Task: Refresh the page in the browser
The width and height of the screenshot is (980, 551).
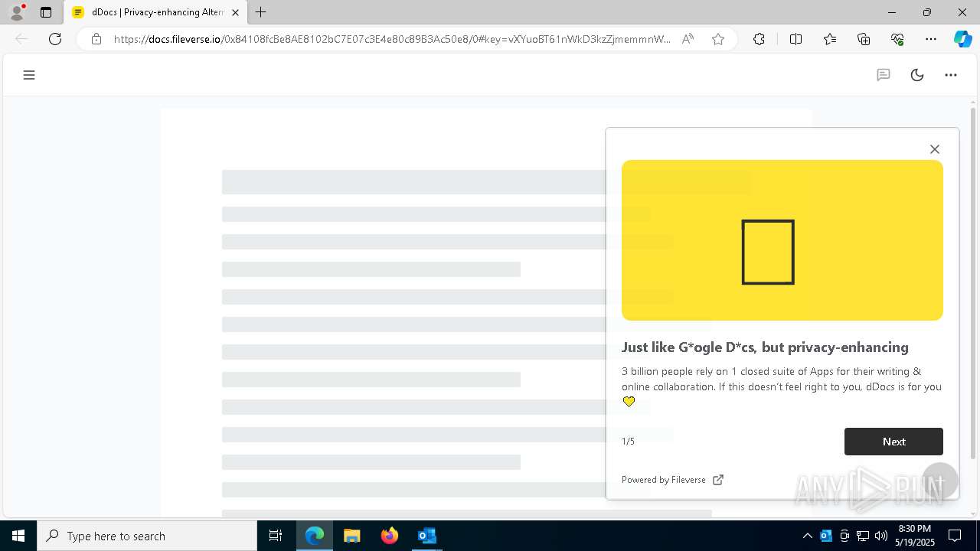Action: 55,39
